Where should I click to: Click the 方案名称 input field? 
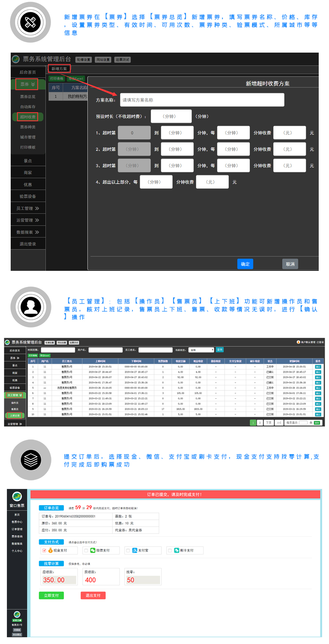coord(202,100)
